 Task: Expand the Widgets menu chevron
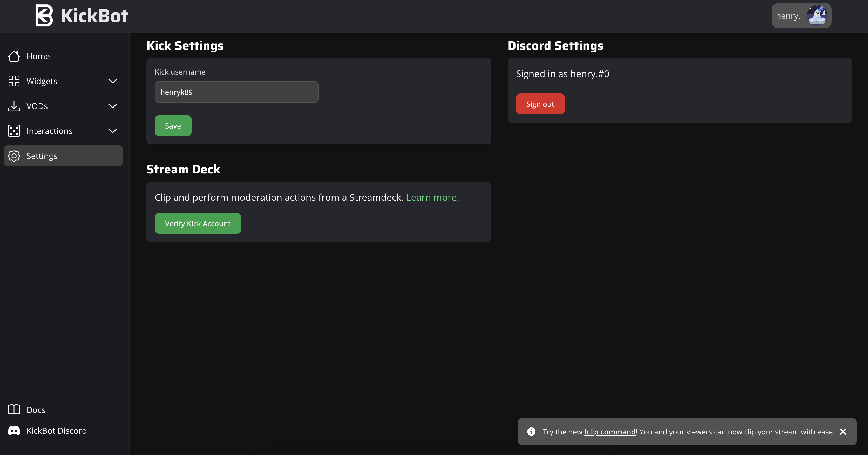[113, 81]
